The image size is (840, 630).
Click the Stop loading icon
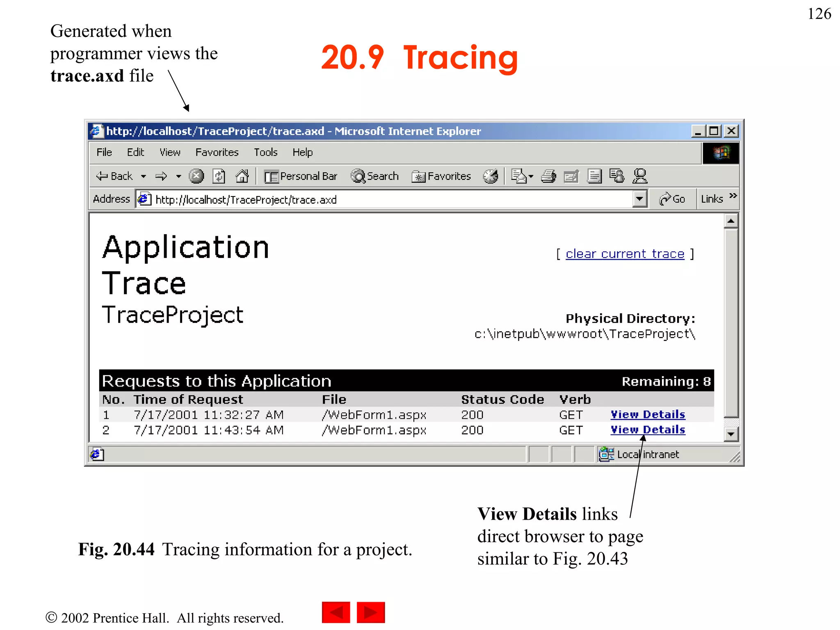(x=196, y=176)
